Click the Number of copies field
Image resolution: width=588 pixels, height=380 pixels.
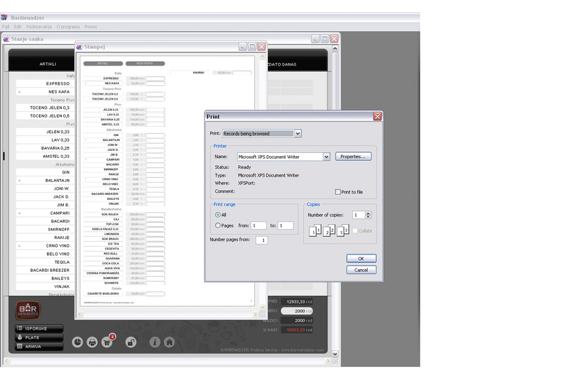point(358,215)
